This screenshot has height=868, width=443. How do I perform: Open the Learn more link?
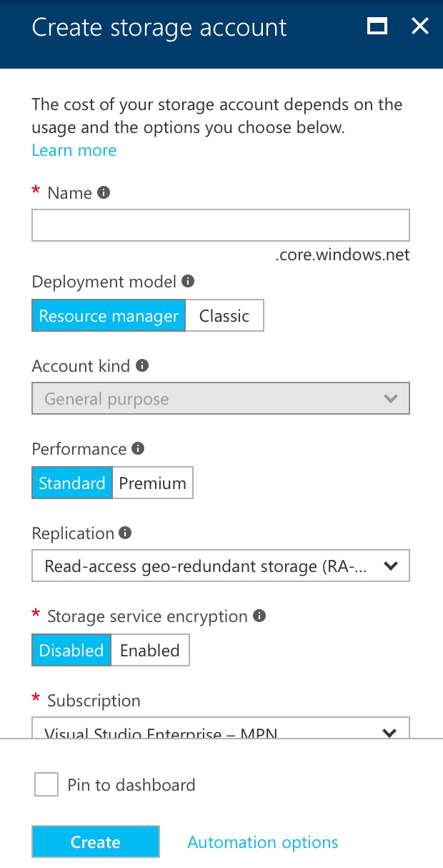[x=74, y=150]
